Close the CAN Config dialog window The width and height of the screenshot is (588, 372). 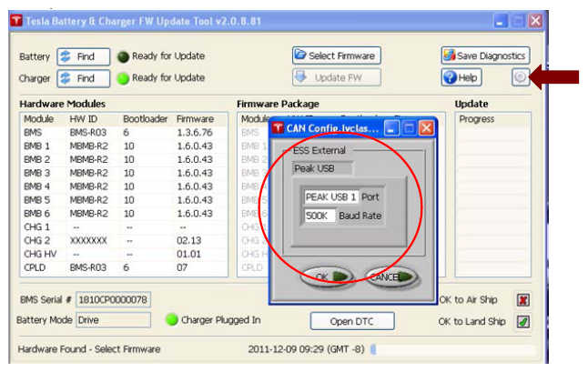pos(426,128)
